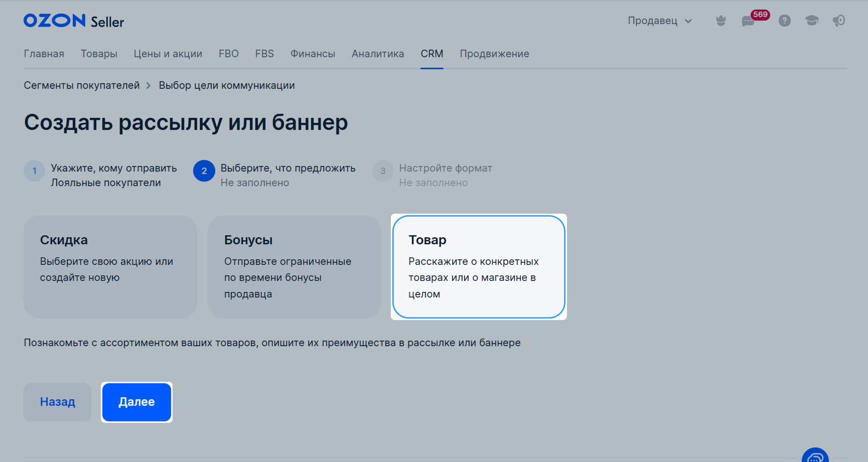Switch to the Финансы tab
868x462 pixels.
pos(313,54)
